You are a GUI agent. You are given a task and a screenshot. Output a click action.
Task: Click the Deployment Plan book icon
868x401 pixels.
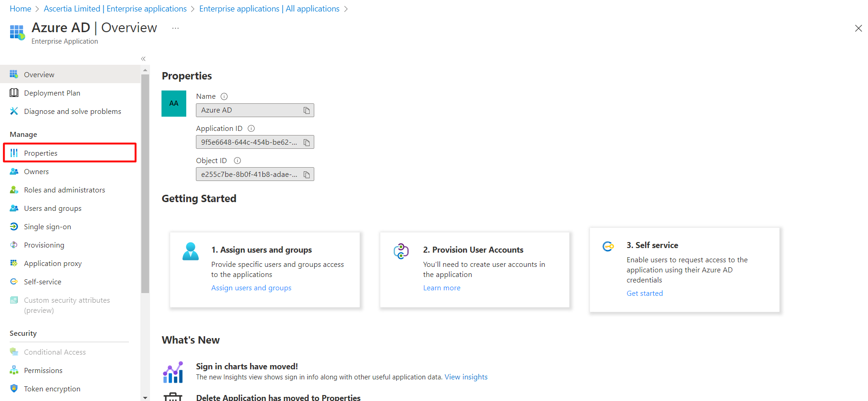pos(14,93)
